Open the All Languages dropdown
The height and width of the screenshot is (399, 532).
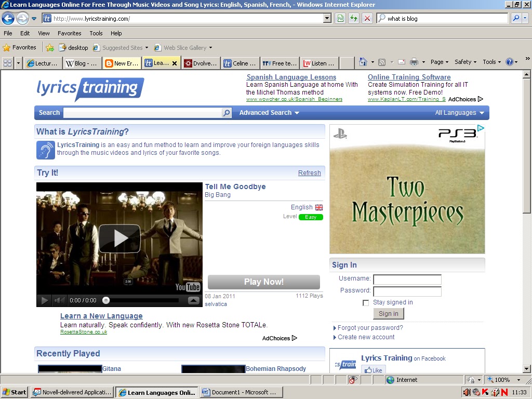point(459,113)
